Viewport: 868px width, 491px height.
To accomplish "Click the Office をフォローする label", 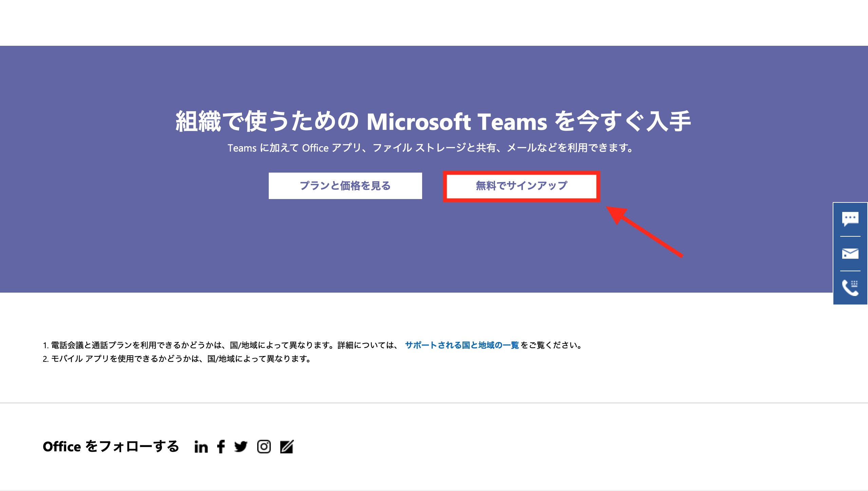I will point(111,447).
